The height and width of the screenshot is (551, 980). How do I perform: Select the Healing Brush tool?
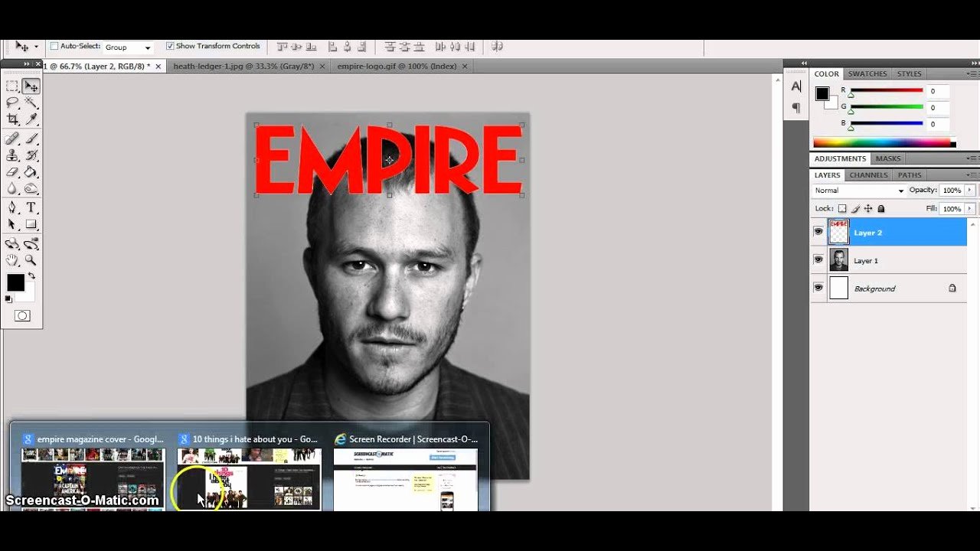pos(12,139)
